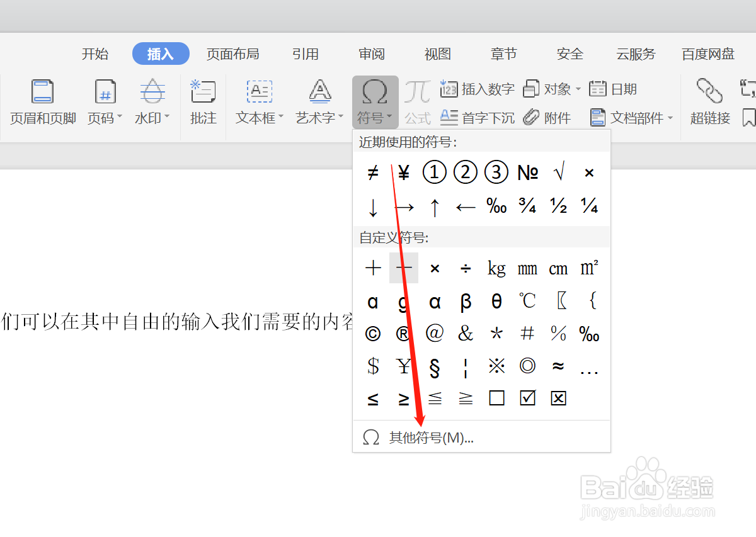Toggle the checked box symbol ☑

tap(527, 397)
